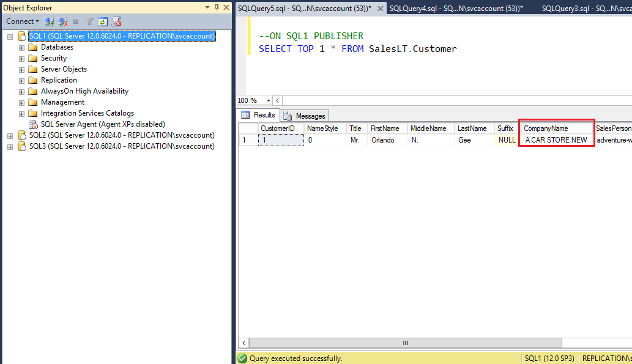Expand the Replication node
This screenshot has width=632, height=364.
(x=22, y=81)
